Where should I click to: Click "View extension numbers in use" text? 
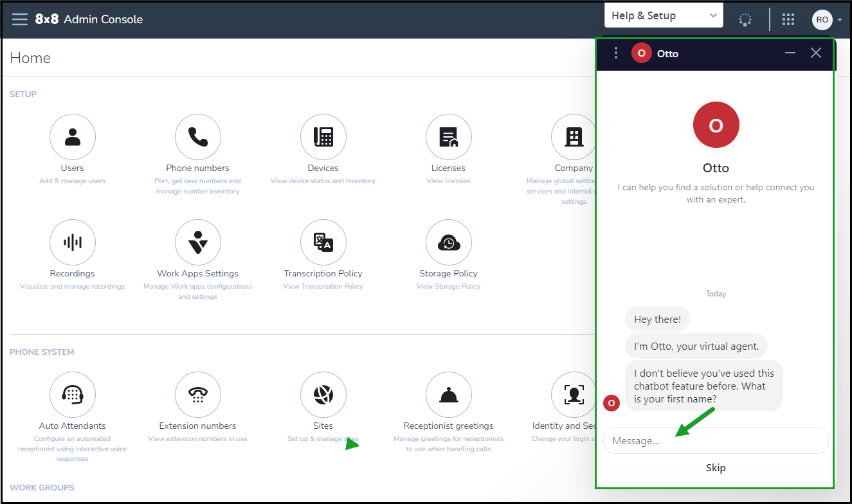click(198, 439)
